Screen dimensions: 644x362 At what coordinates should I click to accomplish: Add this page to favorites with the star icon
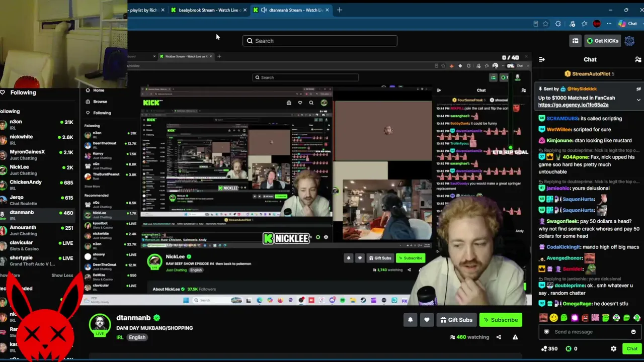pyautogui.click(x=545, y=24)
